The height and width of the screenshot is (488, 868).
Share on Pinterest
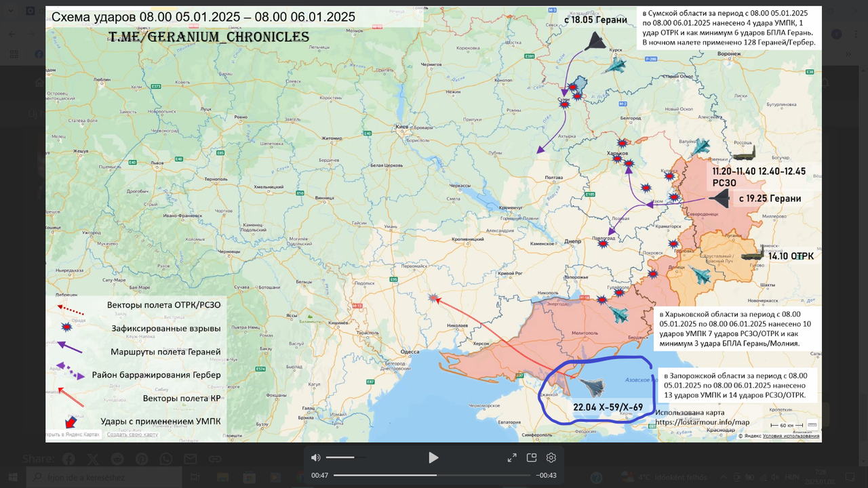(141, 459)
